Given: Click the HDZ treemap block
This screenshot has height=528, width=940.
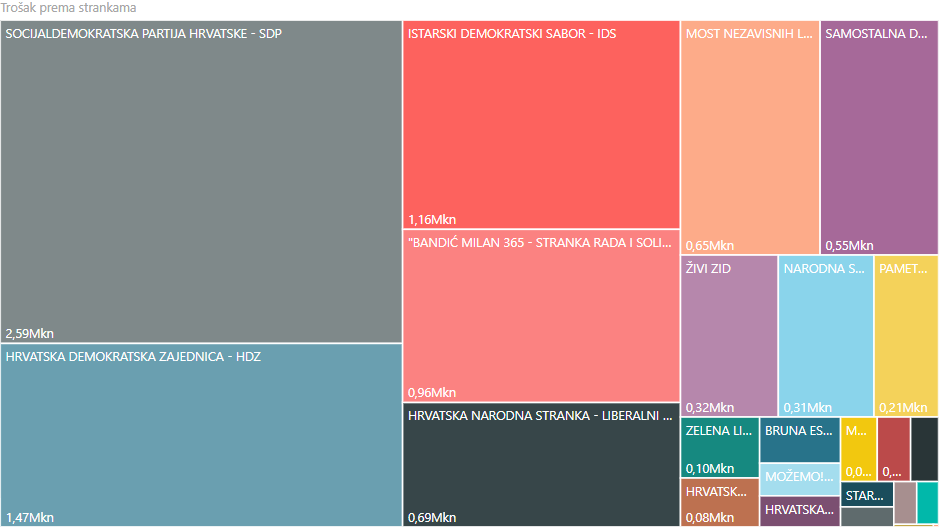Looking at the screenshot, I should (201, 435).
